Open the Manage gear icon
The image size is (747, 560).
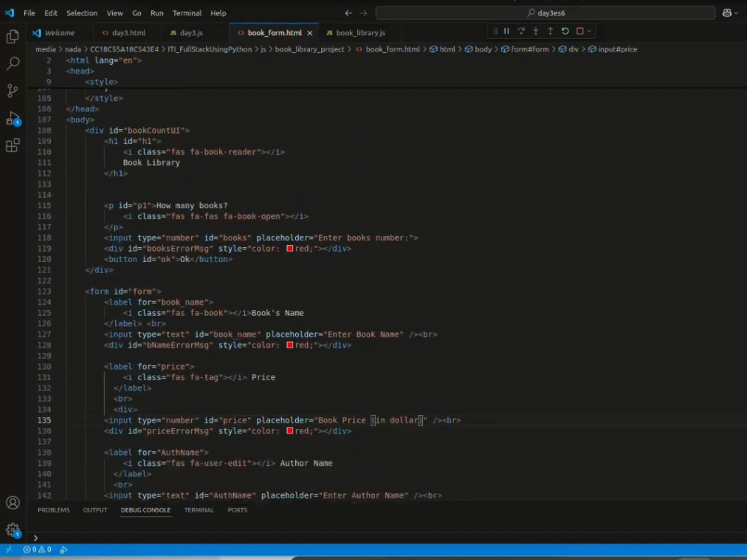click(13, 530)
